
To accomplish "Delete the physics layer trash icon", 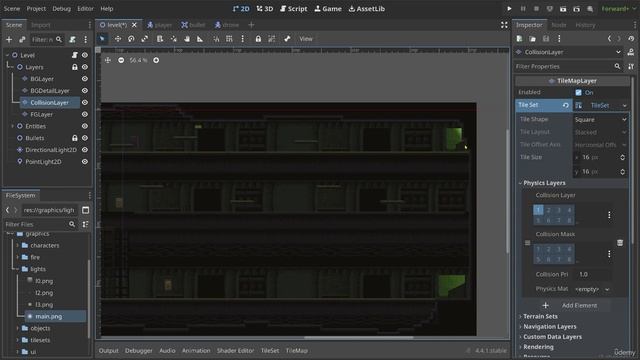I will [620, 242].
